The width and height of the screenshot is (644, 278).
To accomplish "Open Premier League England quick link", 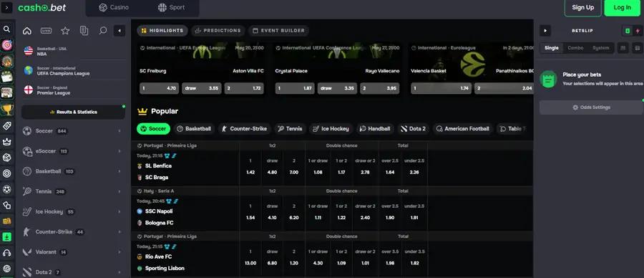I will [x=73, y=90].
